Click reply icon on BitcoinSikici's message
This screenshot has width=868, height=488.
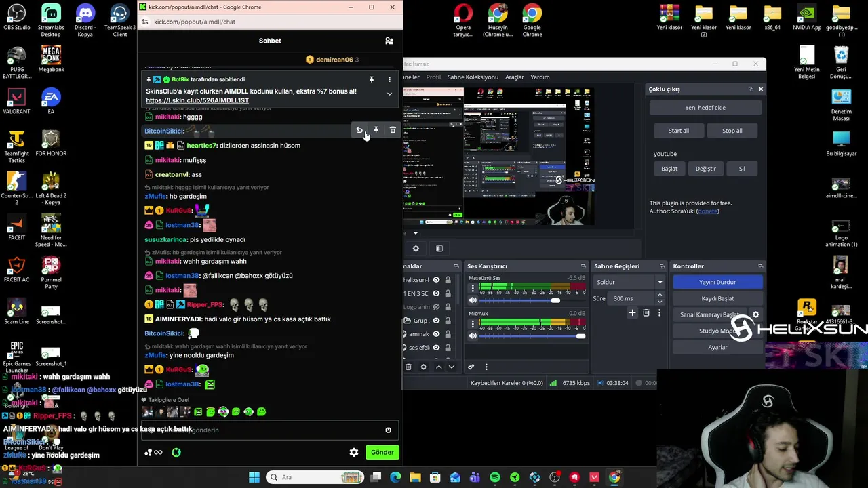point(359,130)
